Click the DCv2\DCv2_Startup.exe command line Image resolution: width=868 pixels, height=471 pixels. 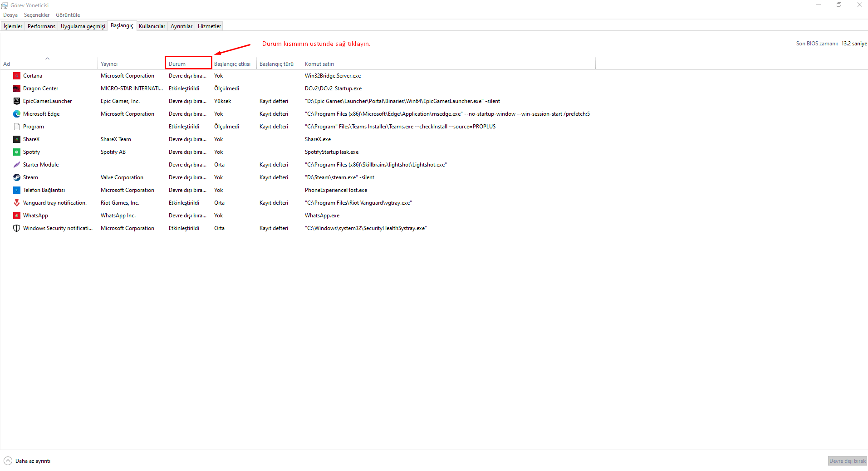(333, 88)
